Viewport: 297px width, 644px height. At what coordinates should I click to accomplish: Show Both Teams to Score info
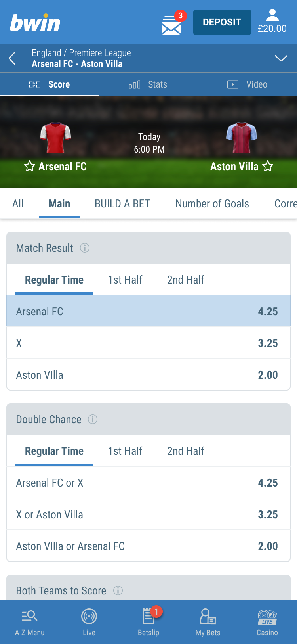[118, 590]
